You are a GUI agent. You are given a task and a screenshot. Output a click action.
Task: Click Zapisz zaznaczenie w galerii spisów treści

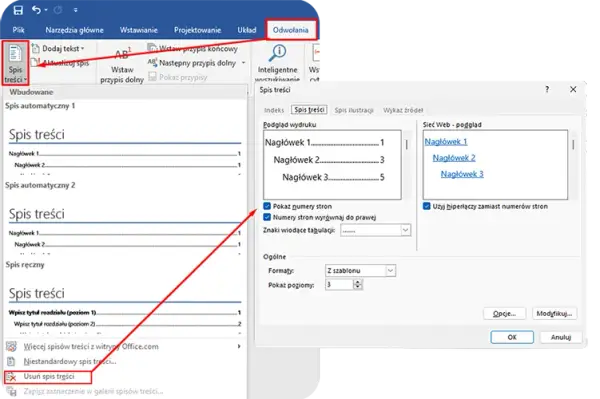tap(93, 391)
